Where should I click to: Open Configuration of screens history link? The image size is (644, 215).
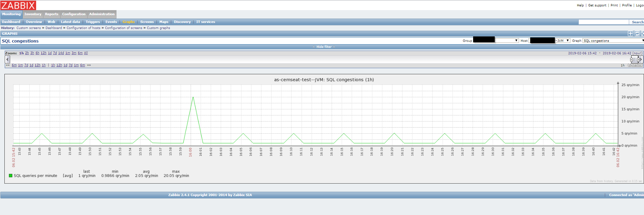click(124, 28)
